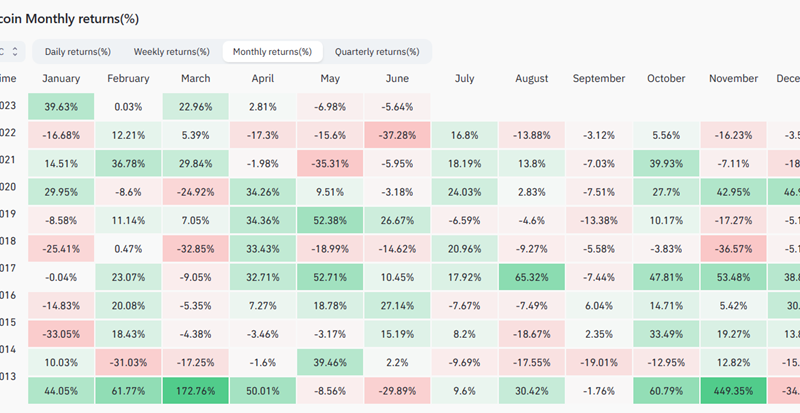Image resolution: width=800 pixels, height=413 pixels.
Task: Open the Quarterly returns(%) tab
Action: point(377,51)
